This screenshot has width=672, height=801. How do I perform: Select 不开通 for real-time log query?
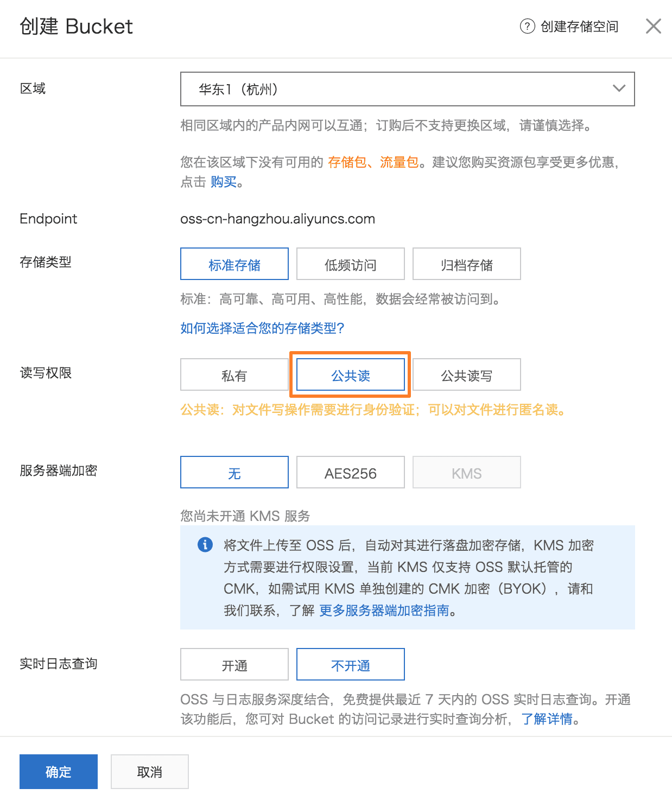(x=351, y=665)
